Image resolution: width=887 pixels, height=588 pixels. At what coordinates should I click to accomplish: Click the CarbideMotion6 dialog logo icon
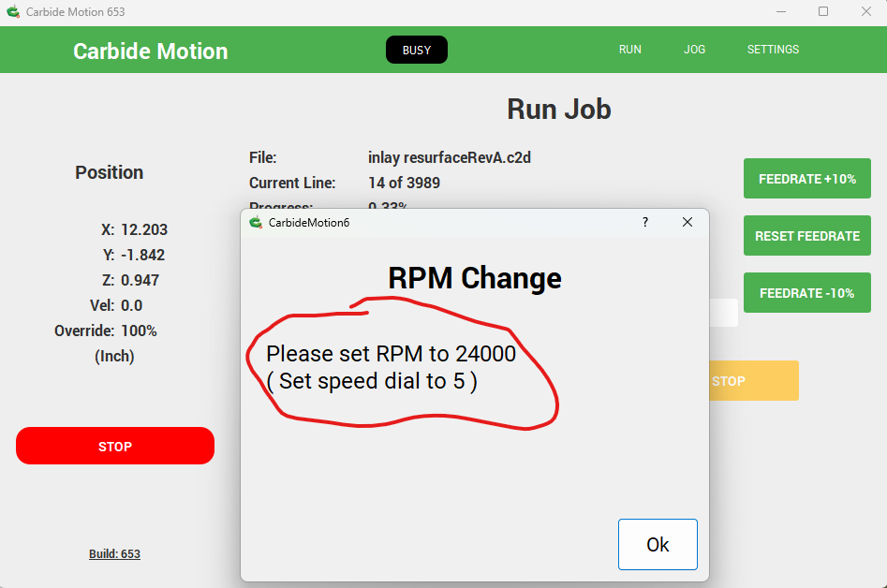tap(256, 222)
